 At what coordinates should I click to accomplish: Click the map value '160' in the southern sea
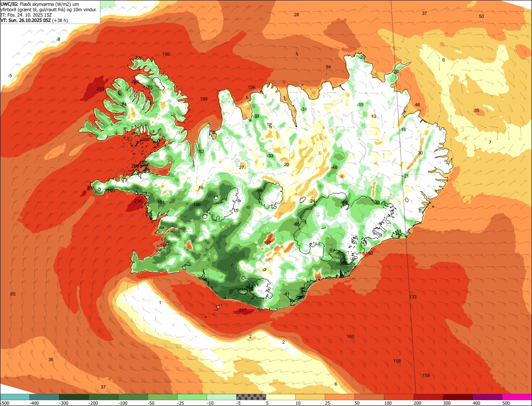(350, 337)
